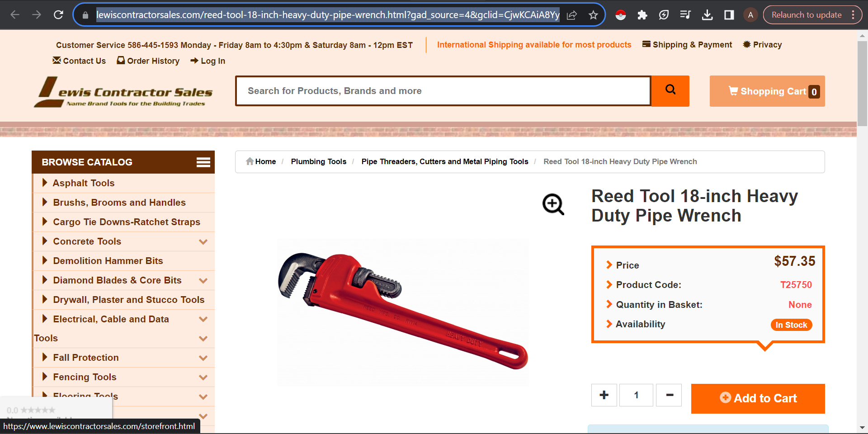Decrease quantity with the minus button
The height and width of the screenshot is (434, 868).
pyautogui.click(x=669, y=395)
